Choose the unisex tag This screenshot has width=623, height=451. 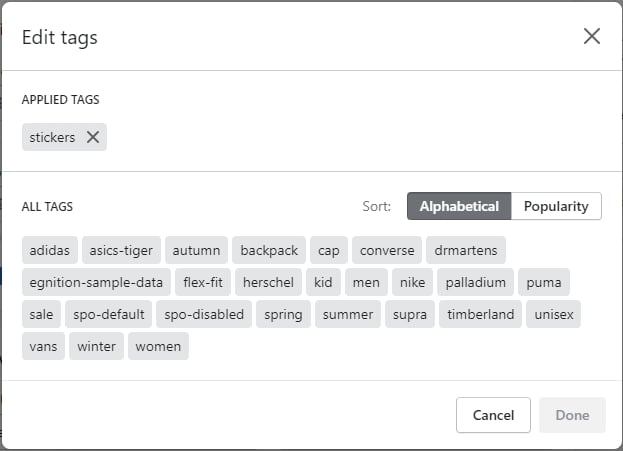pos(553,314)
